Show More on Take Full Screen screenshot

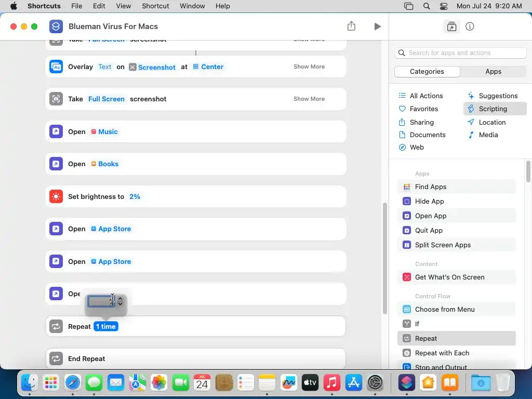coord(309,99)
